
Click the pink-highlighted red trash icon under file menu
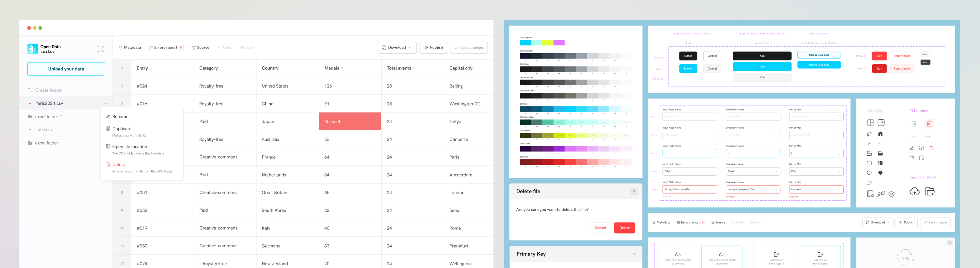coord(929,124)
